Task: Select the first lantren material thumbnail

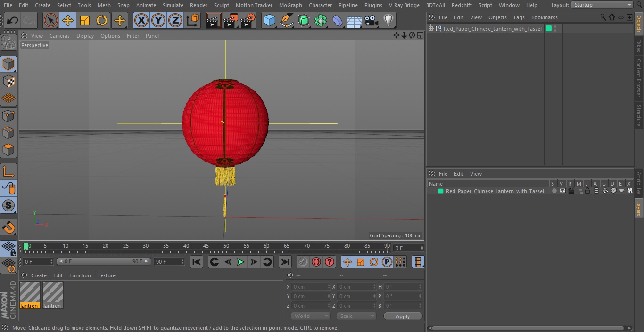Action: coord(30,295)
